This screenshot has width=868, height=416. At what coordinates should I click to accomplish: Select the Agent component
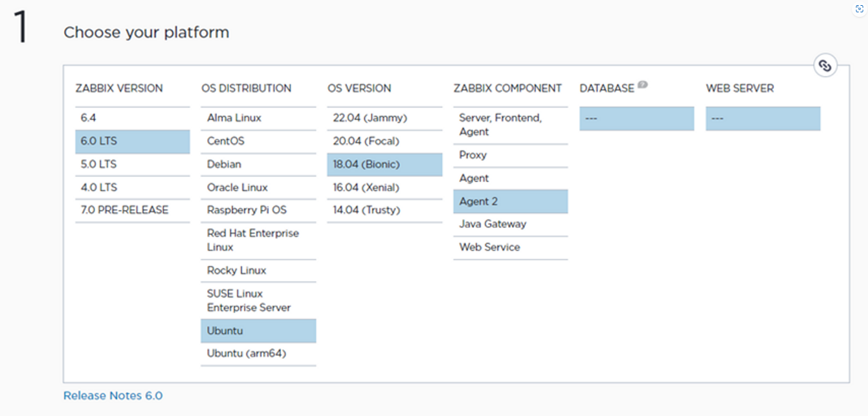tap(511, 179)
